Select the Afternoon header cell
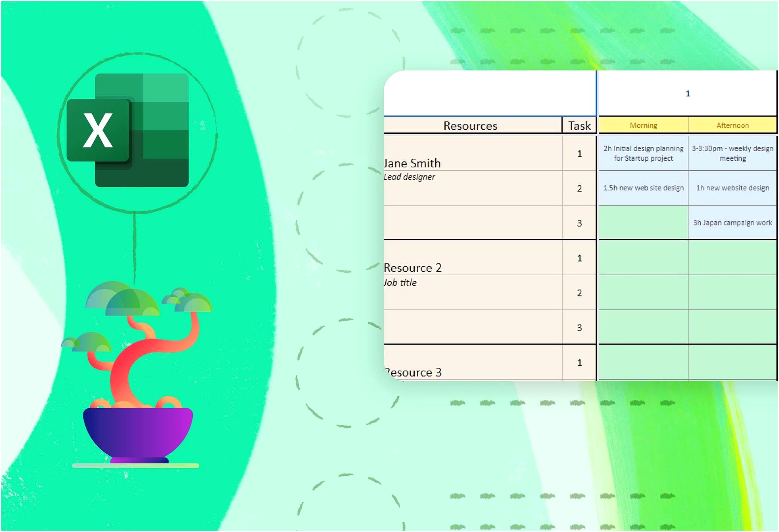The height and width of the screenshot is (532, 779). (732, 125)
